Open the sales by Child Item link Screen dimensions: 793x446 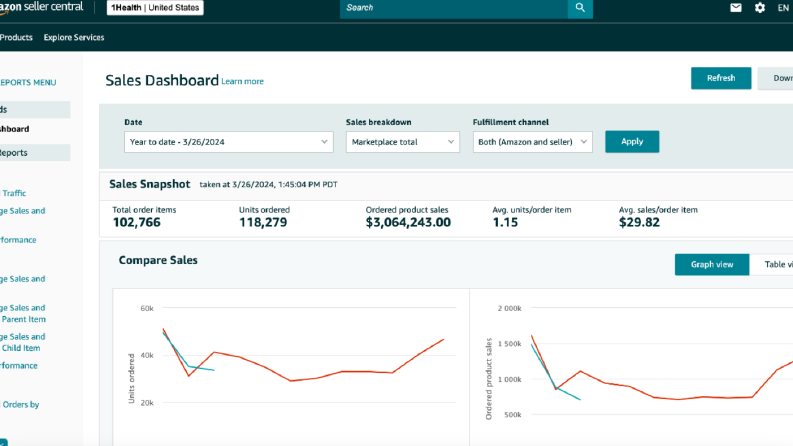pyautogui.click(x=23, y=342)
